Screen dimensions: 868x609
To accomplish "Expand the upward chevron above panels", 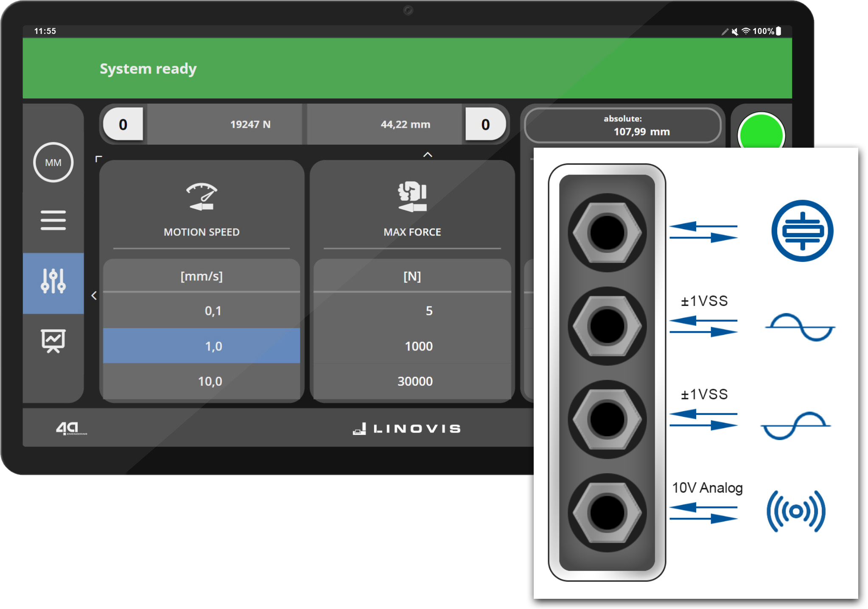I will tap(428, 155).
